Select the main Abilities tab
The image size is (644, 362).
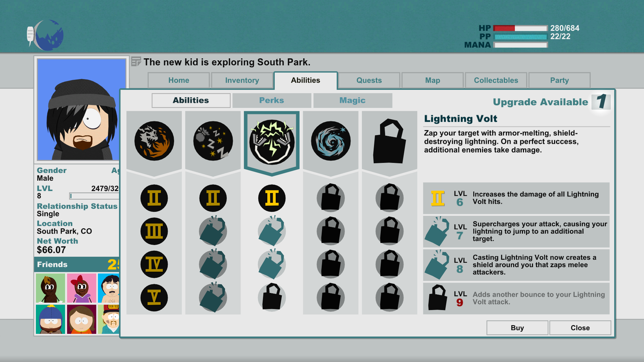point(306,80)
